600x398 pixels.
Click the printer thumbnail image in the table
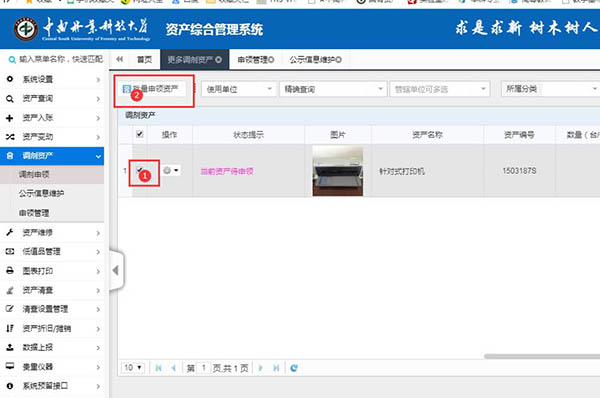click(x=338, y=171)
